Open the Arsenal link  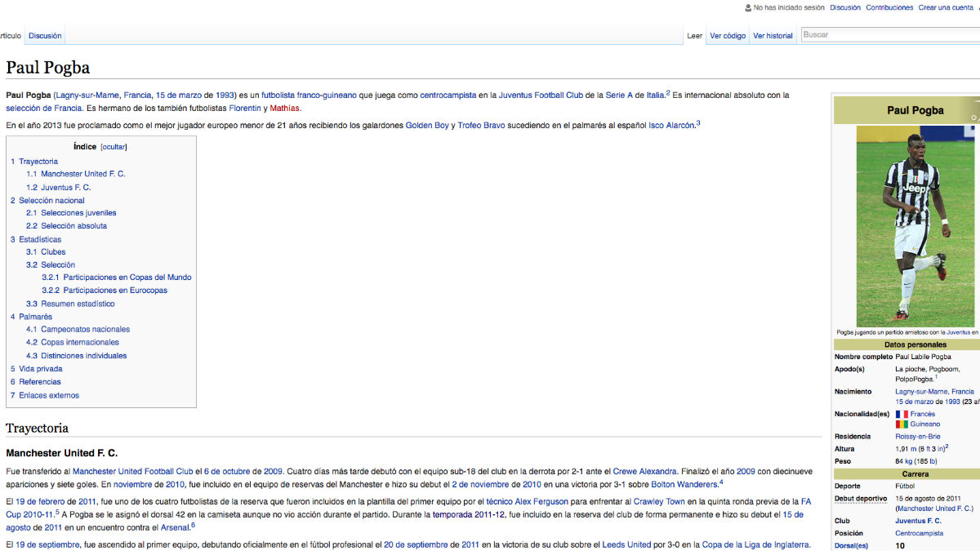[175, 528]
